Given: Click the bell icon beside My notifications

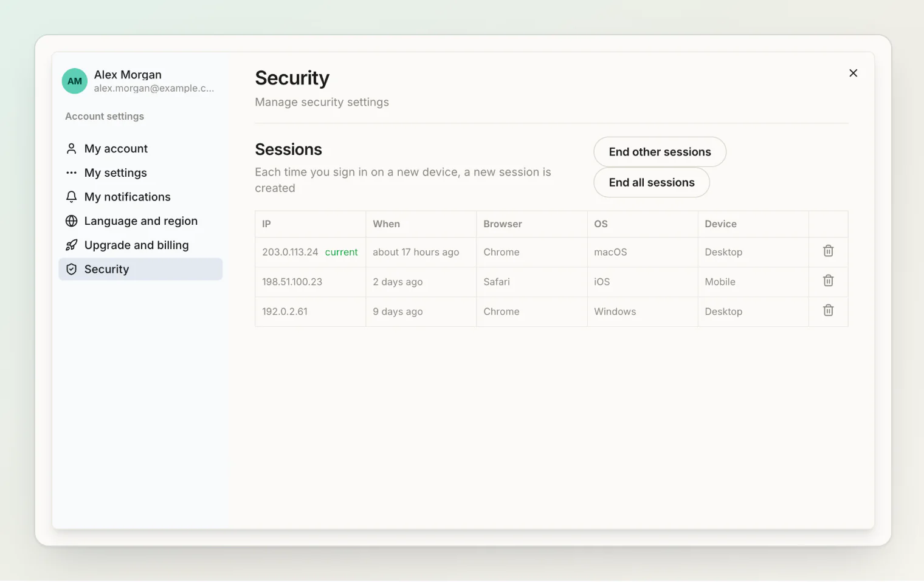Looking at the screenshot, I should coord(71,197).
